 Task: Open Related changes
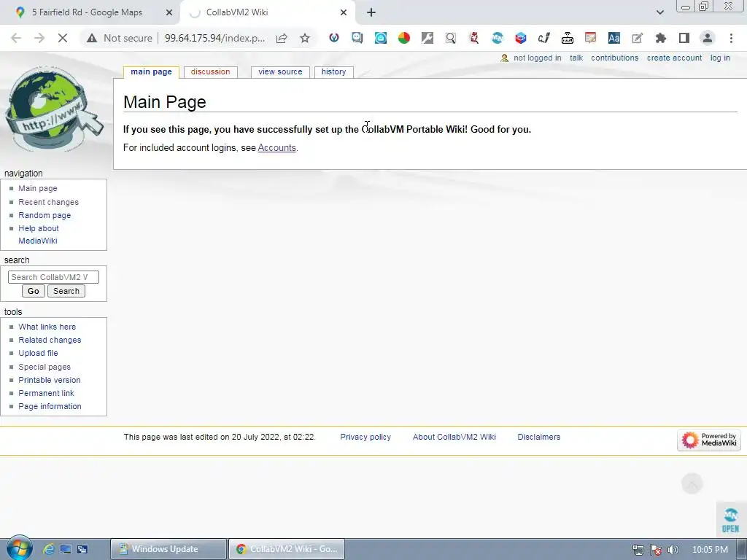pos(50,340)
